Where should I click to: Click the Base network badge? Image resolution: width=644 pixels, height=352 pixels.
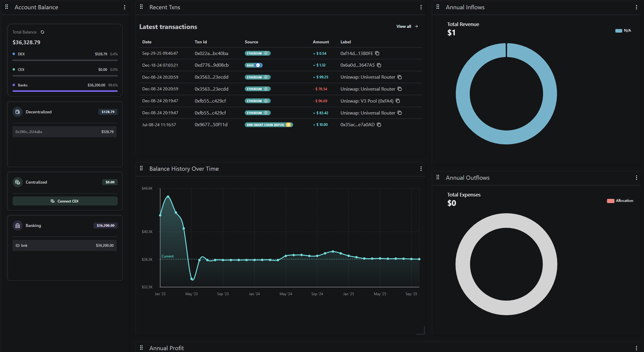pos(253,65)
